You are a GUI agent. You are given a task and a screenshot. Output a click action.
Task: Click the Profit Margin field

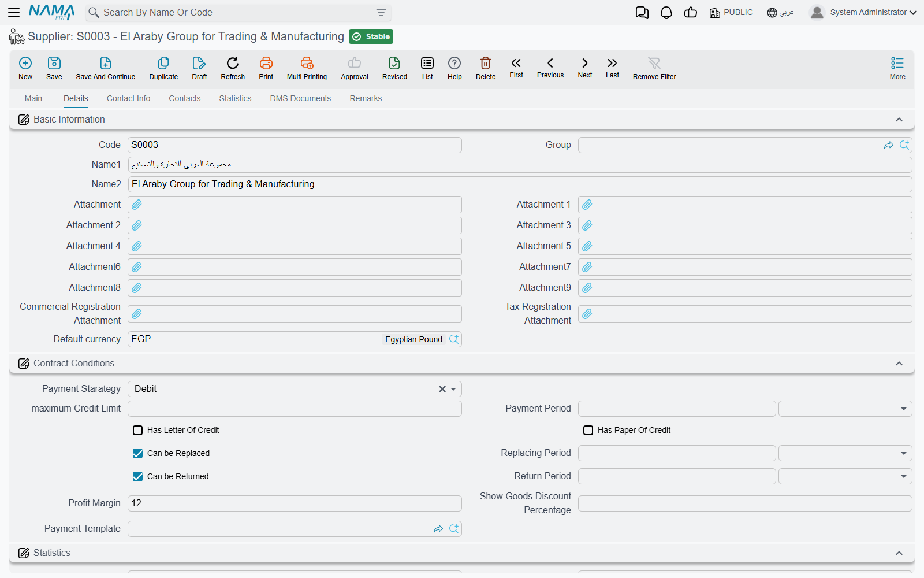(x=295, y=503)
